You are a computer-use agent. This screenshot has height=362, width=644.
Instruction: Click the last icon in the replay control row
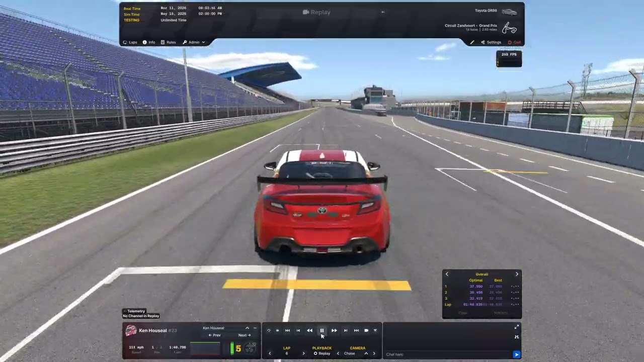375,330
